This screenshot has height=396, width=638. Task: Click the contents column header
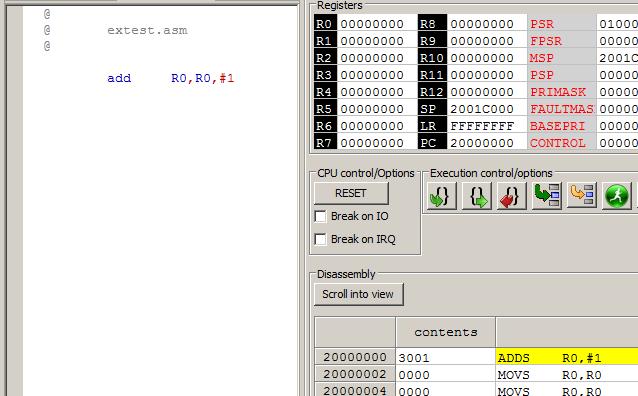click(x=446, y=332)
